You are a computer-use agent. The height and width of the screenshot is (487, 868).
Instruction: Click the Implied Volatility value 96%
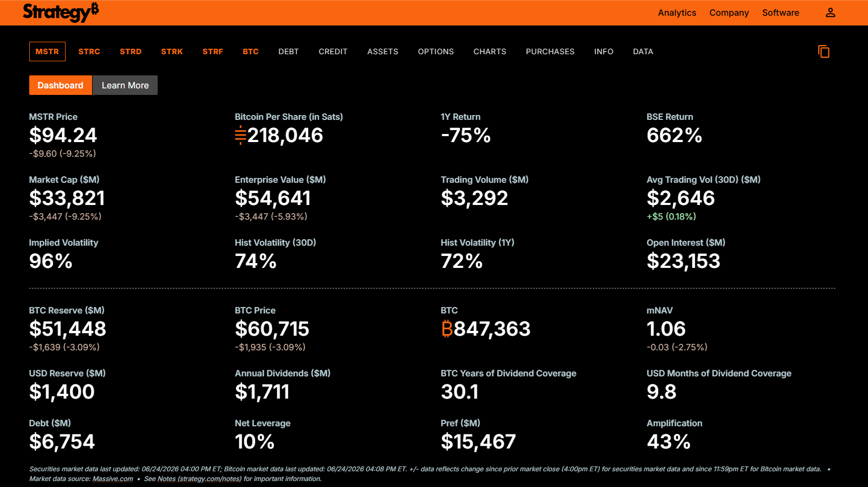[50, 261]
